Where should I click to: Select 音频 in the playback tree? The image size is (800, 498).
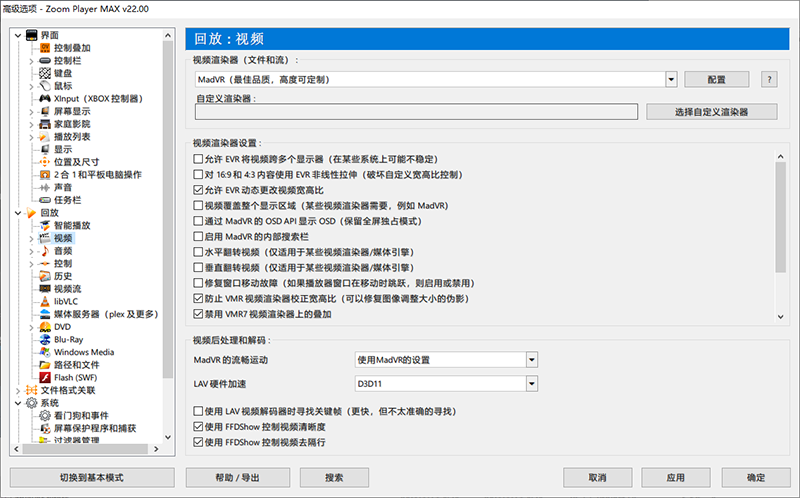[x=62, y=250]
